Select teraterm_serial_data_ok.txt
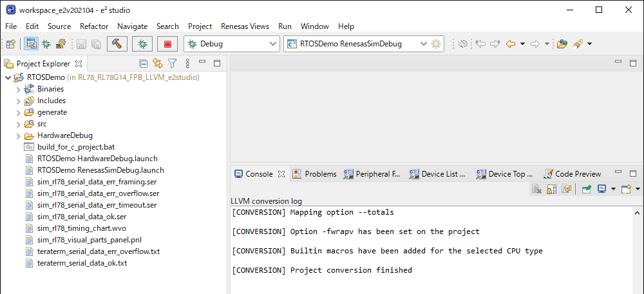This screenshot has height=294, width=644. (x=82, y=263)
